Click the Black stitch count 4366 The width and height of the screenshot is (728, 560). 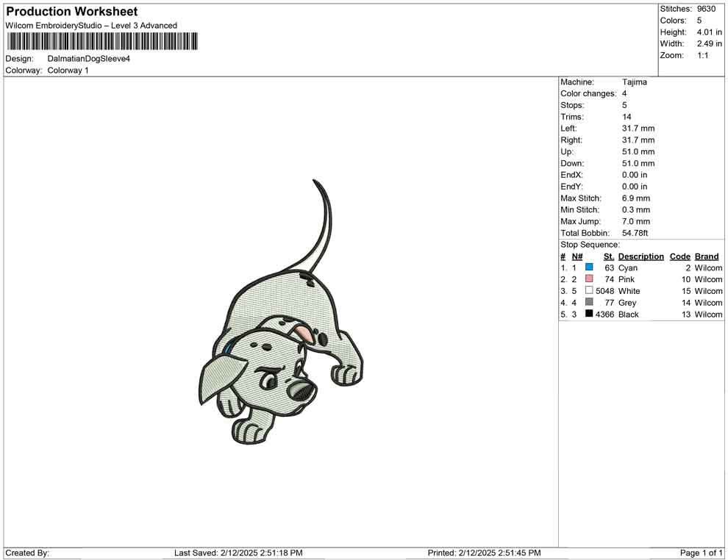pyautogui.click(x=604, y=314)
